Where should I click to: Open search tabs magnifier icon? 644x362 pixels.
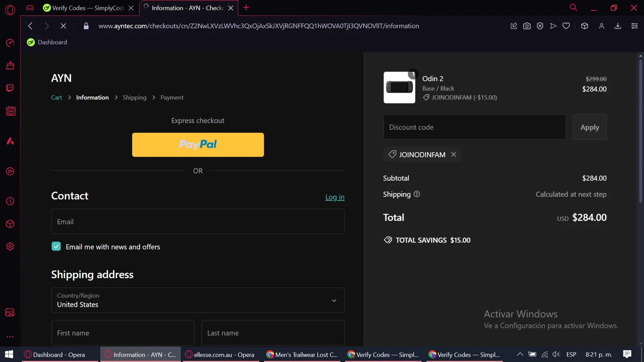click(x=573, y=8)
